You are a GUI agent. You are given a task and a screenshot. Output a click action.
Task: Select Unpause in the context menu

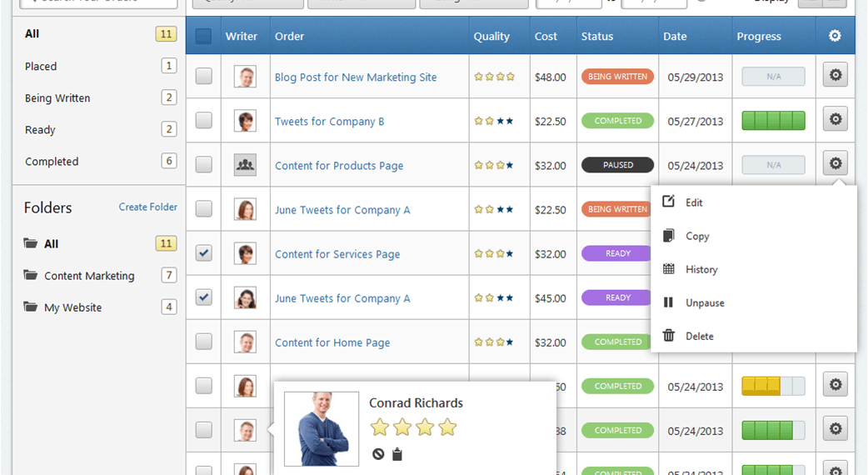coord(704,302)
